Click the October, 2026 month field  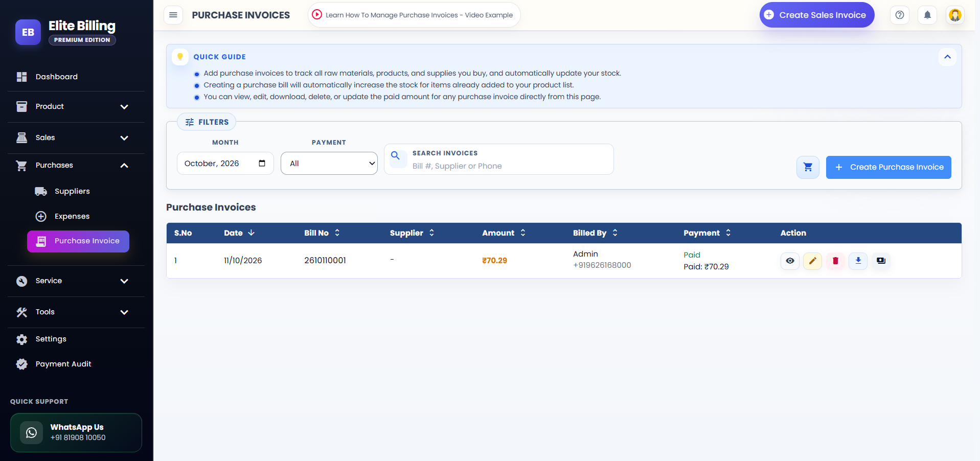coord(225,163)
